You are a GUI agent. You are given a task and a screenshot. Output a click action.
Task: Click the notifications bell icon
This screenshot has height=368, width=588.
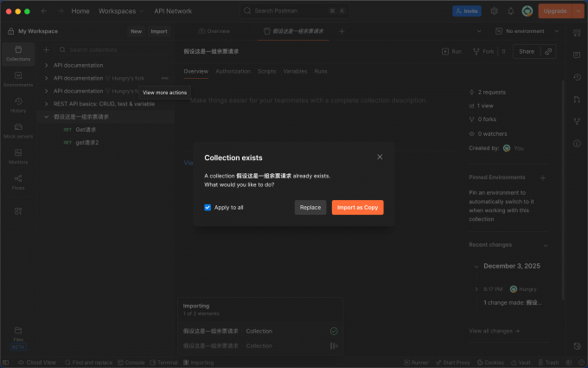[x=511, y=11]
